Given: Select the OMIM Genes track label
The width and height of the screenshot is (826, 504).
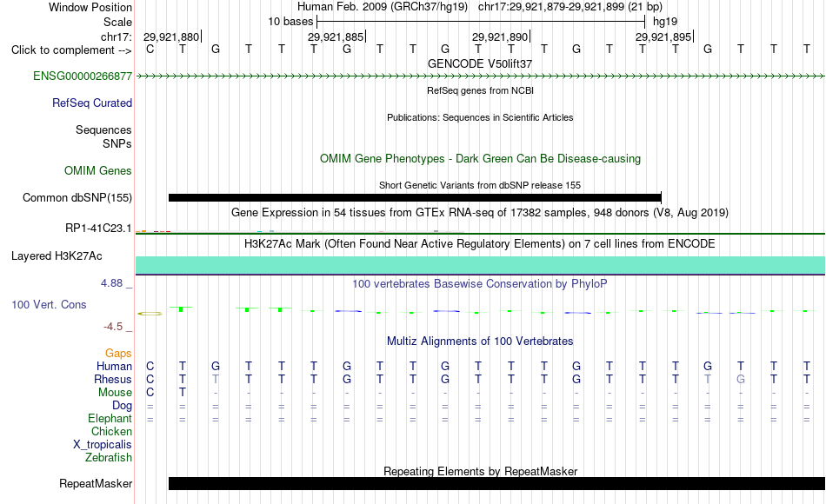Looking at the screenshot, I should point(98,171).
